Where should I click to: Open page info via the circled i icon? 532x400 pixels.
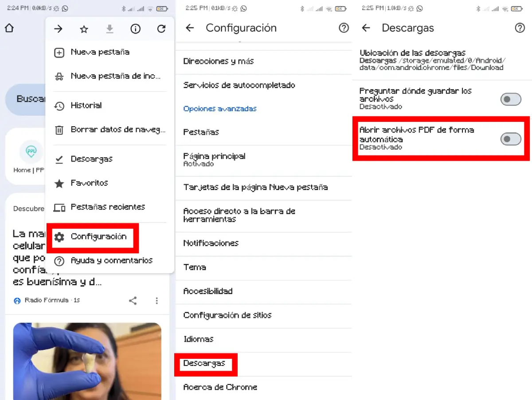click(135, 29)
